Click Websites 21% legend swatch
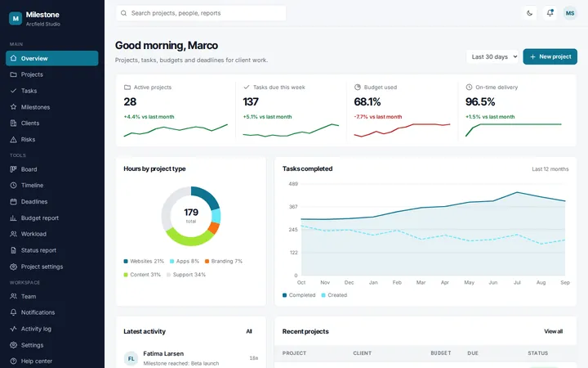This screenshot has width=588, height=368. (126, 261)
